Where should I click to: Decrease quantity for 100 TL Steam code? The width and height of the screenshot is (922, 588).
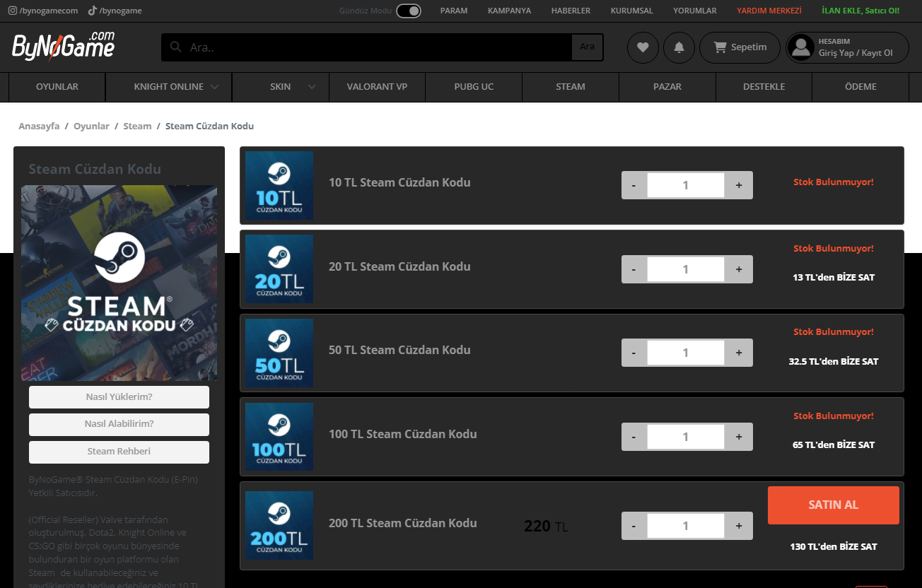click(x=634, y=437)
